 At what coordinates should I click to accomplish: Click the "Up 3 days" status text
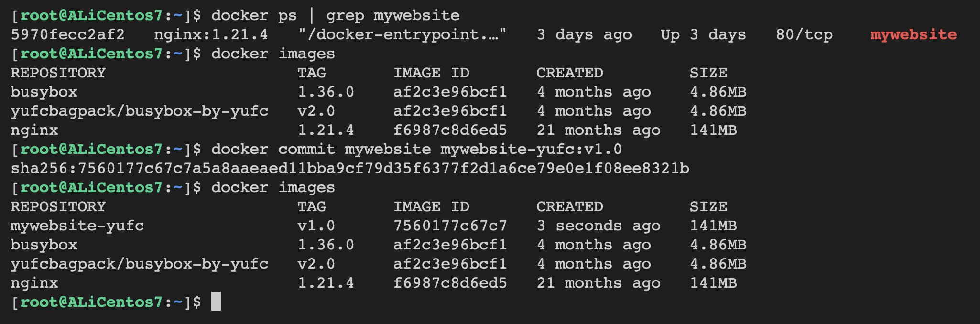pos(703,34)
